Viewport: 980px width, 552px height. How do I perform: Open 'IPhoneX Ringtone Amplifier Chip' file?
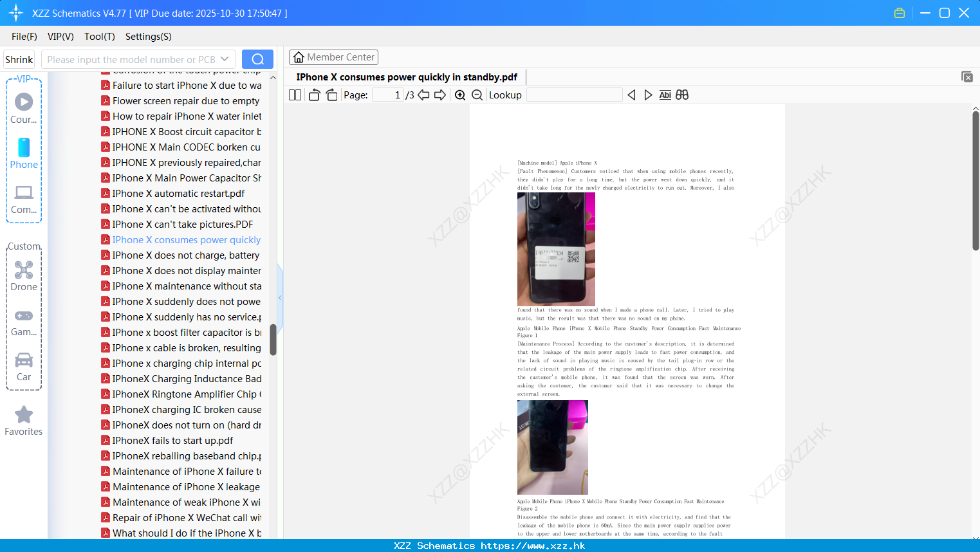181,394
